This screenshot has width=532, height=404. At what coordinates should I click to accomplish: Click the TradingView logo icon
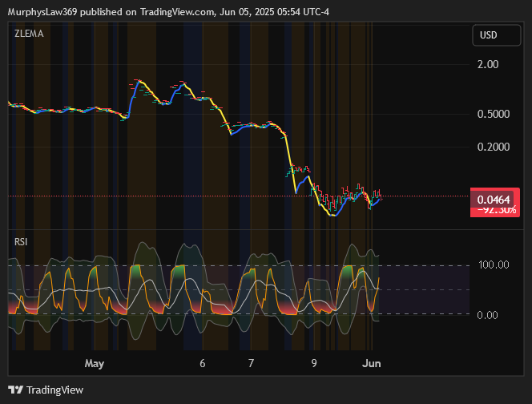tap(15, 390)
